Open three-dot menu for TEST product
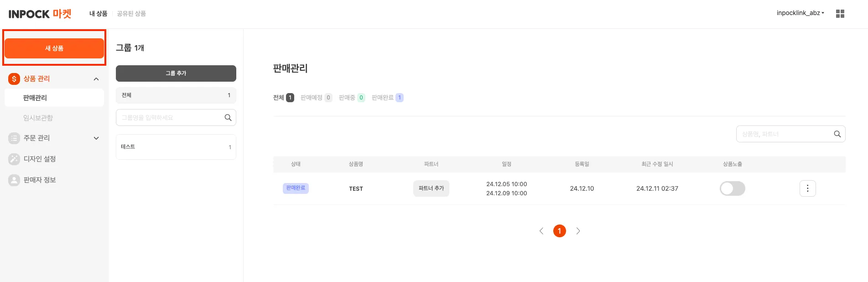The width and height of the screenshot is (868, 282). 807,188
